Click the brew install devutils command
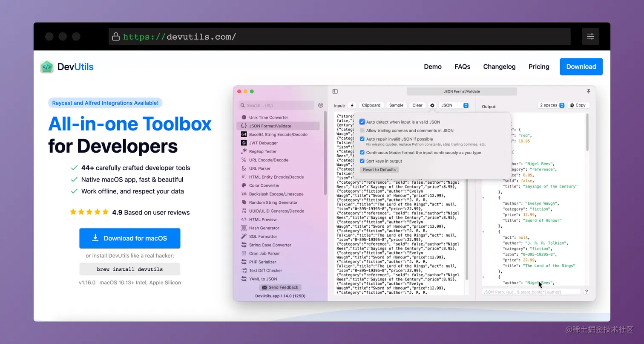644x344 pixels. tap(129, 269)
